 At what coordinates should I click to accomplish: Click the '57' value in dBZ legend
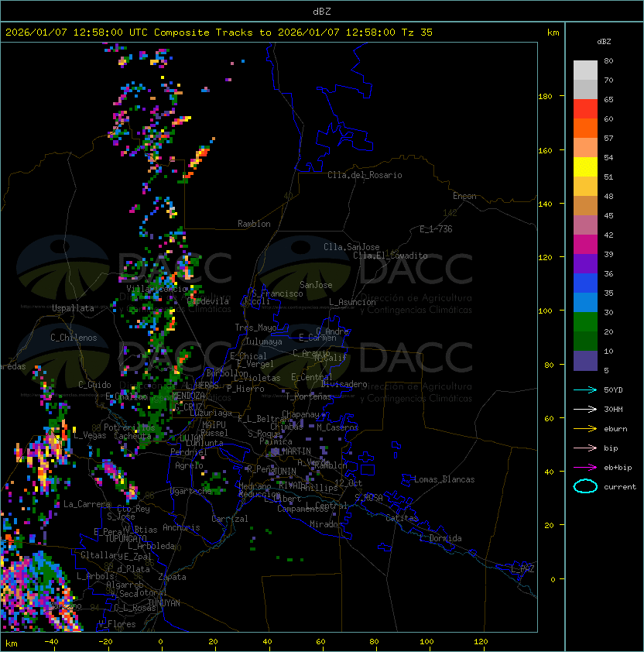[x=608, y=138]
